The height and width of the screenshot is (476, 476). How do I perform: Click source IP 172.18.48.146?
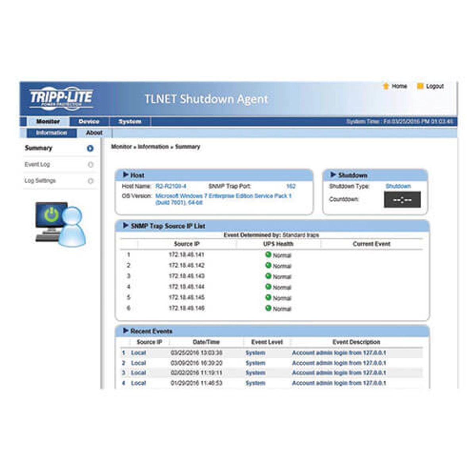[x=186, y=308]
